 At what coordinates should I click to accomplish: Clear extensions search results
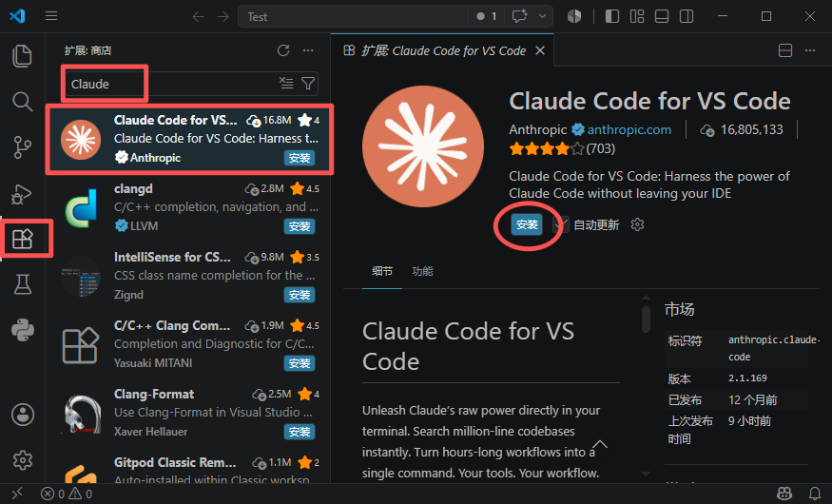click(x=286, y=84)
